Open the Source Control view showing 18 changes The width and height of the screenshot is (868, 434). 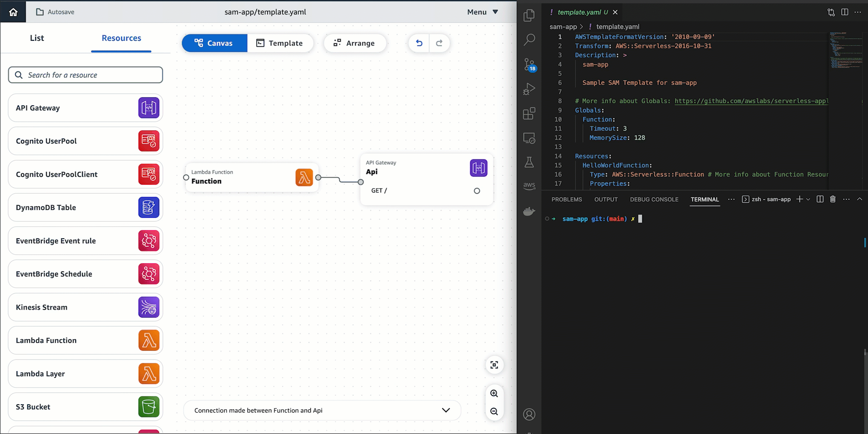point(529,65)
